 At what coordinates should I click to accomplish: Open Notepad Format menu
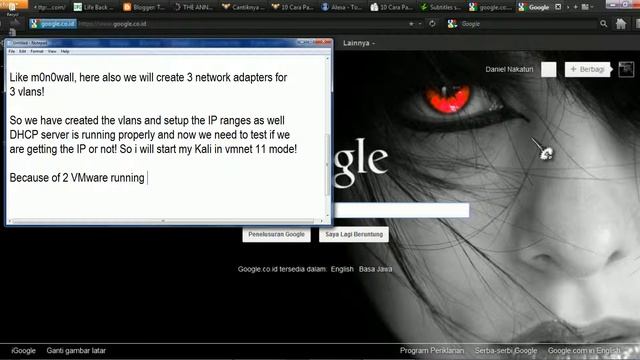pos(37,51)
